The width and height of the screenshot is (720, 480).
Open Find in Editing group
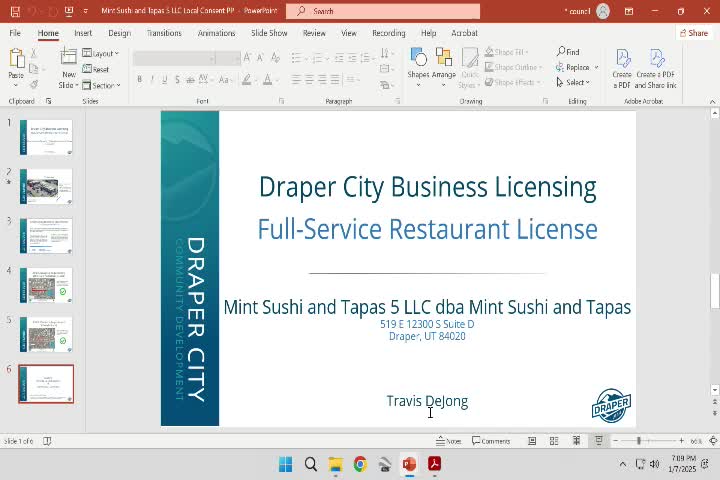pos(568,52)
